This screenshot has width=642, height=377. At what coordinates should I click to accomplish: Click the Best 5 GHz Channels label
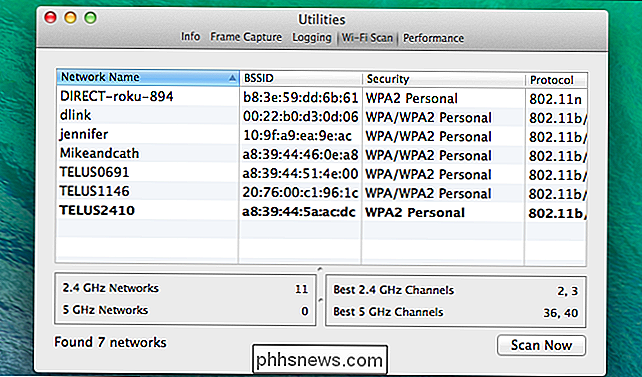coord(388,312)
